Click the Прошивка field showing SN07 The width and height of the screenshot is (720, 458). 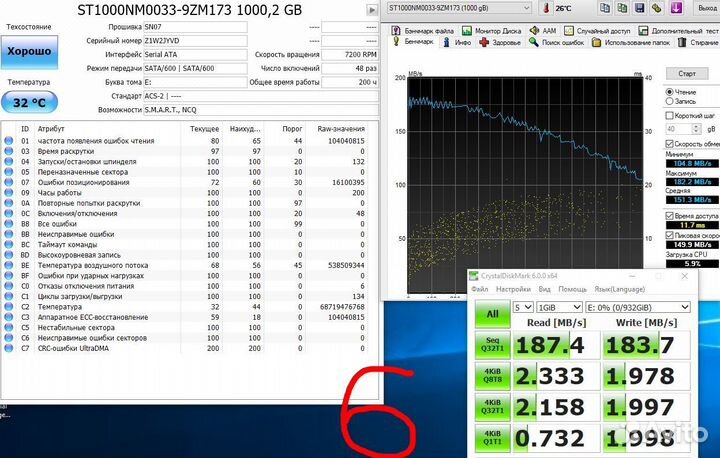195,27
